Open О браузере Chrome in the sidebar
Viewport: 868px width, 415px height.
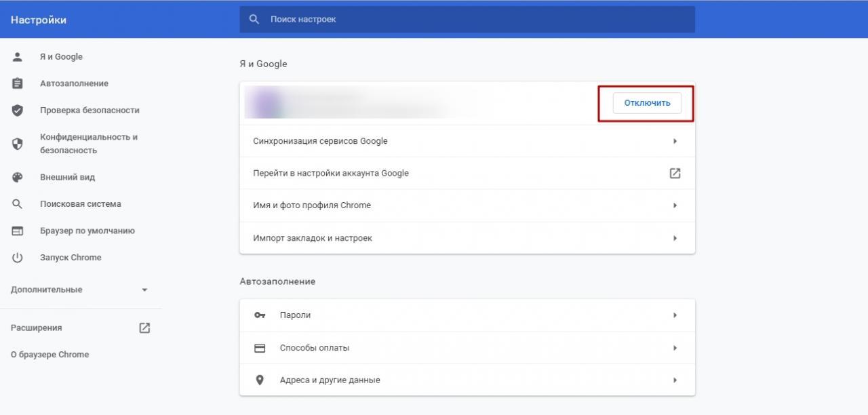(50, 355)
